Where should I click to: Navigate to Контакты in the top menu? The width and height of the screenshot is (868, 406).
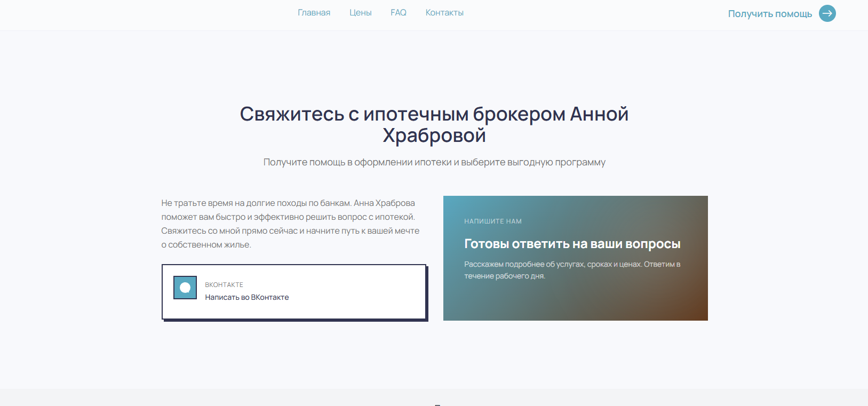pos(444,13)
